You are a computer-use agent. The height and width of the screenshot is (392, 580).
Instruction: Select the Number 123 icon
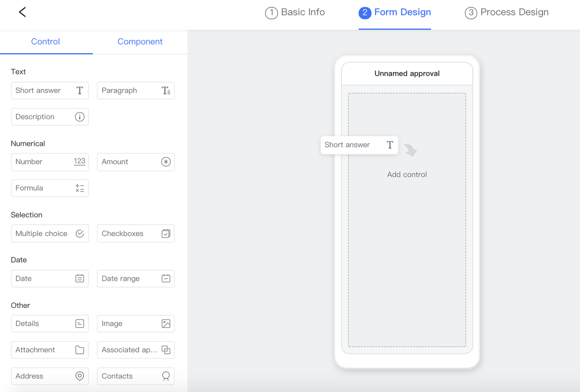[x=80, y=162]
